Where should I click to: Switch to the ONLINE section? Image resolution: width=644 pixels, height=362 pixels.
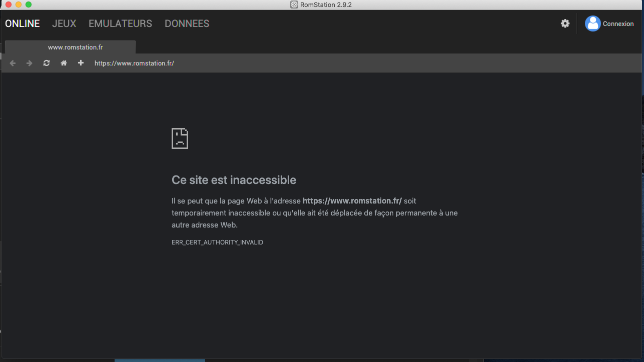[x=23, y=23]
